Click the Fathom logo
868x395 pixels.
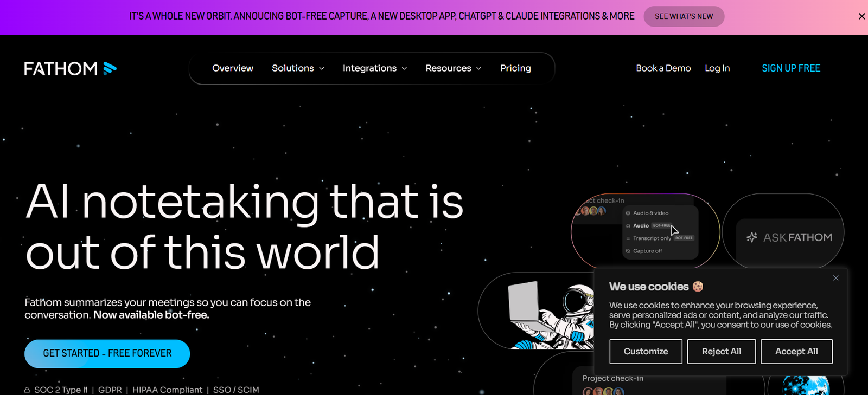(x=71, y=68)
